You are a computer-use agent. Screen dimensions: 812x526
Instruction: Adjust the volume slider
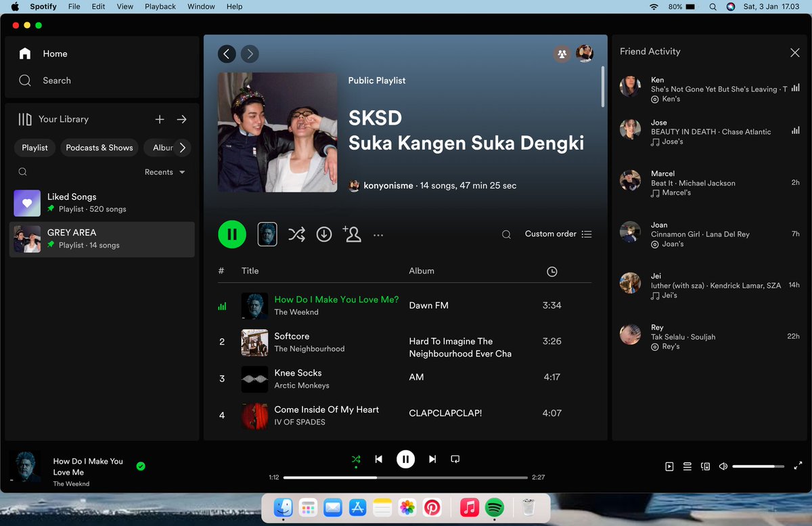758,466
